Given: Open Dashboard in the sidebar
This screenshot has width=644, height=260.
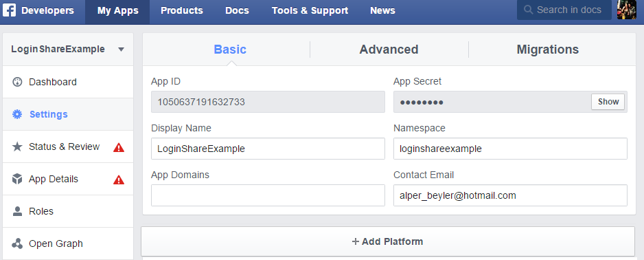Looking at the screenshot, I should pyautogui.click(x=68, y=82).
